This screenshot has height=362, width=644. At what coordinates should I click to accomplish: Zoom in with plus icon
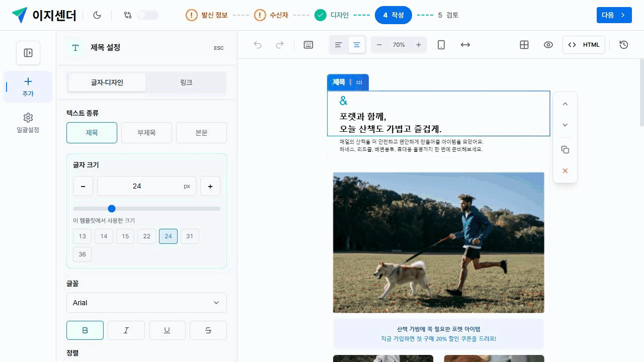419,45
